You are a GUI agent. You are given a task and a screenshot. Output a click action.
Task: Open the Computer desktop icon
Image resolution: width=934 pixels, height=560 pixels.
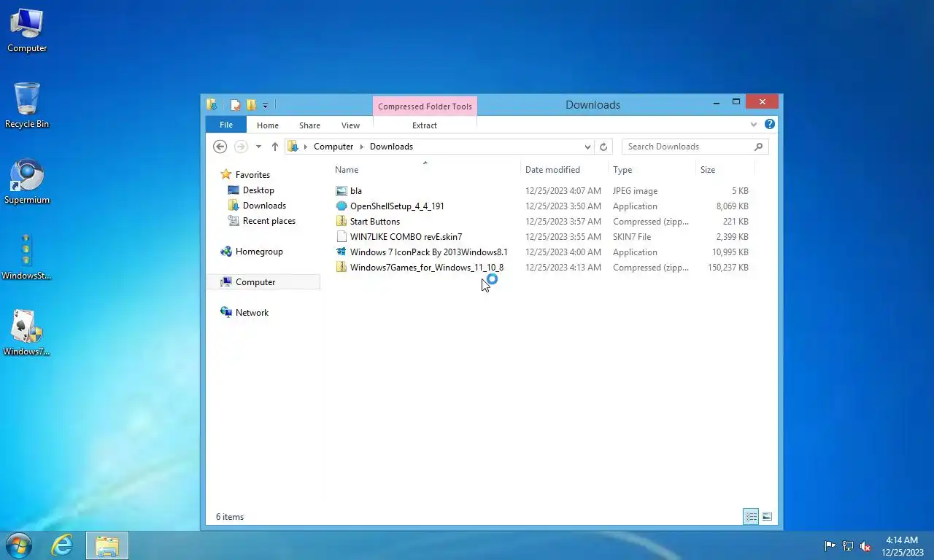tap(27, 31)
